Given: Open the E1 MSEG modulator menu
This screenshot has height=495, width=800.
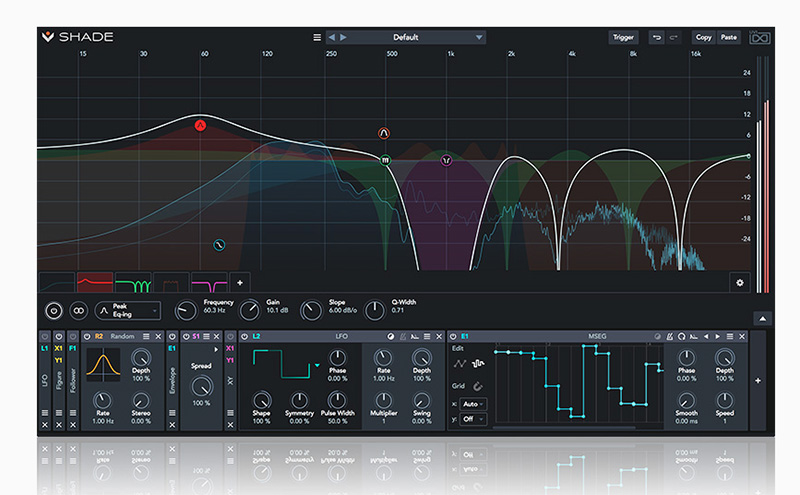Looking at the screenshot, I should [x=730, y=337].
